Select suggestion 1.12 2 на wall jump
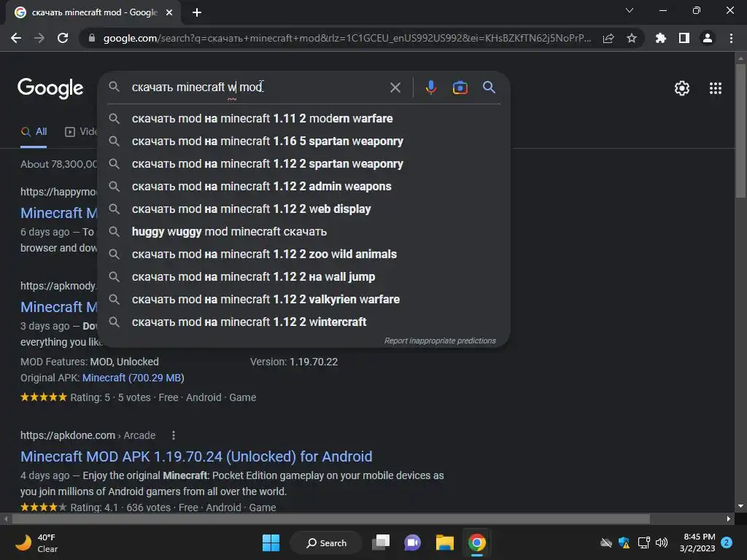This screenshot has width=747, height=560. click(303, 276)
